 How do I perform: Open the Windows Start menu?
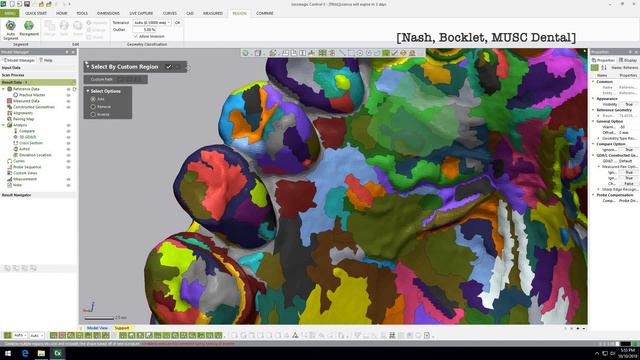tap(8, 353)
